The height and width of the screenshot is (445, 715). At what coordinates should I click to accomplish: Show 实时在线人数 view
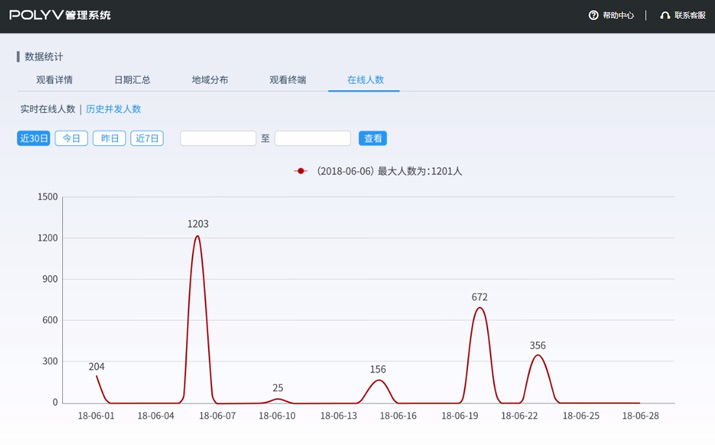pyautogui.click(x=48, y=109)
